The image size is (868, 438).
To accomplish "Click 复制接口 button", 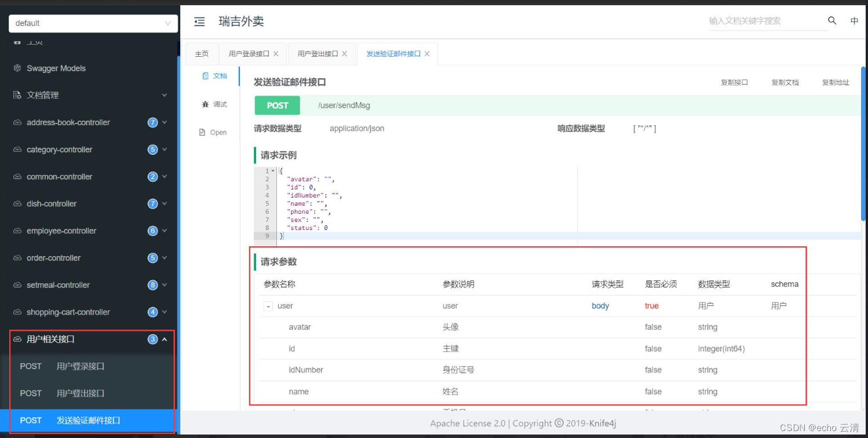I will [x=734, y=83].
